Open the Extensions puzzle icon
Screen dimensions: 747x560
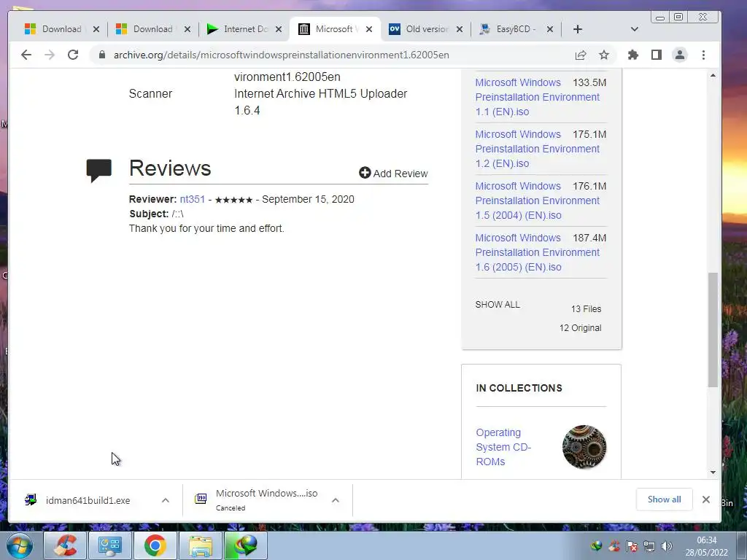[x=632, y=55]
